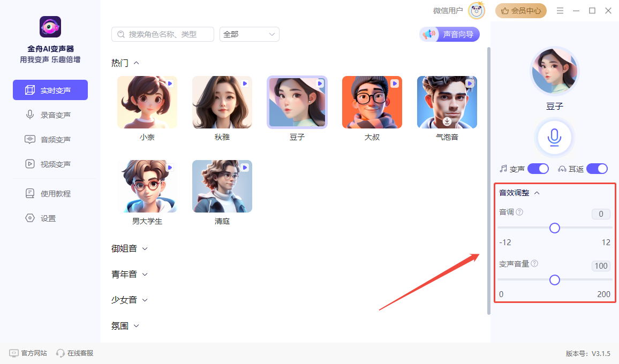Click the 版本号 V3.1.5 text
This screenshot has height=364, width=619.
pos(588,354)
